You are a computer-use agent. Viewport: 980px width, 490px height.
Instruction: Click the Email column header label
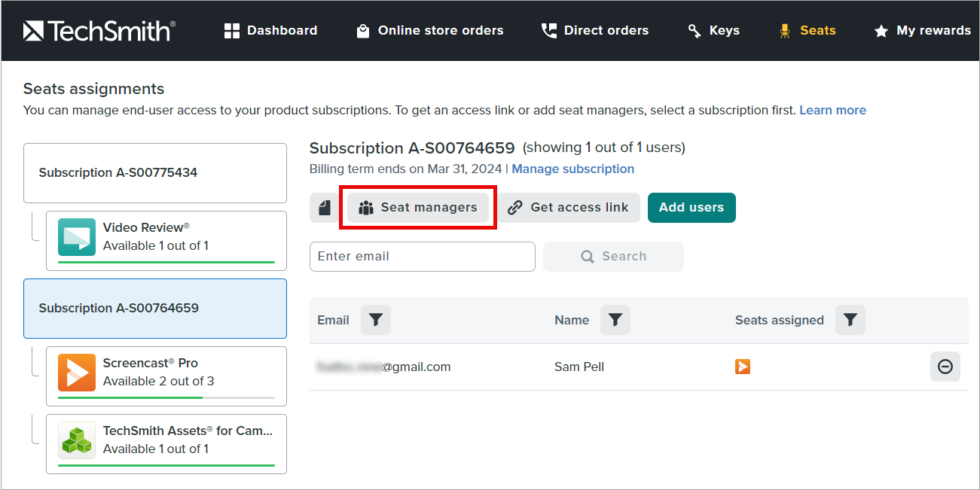pos(333,320)
